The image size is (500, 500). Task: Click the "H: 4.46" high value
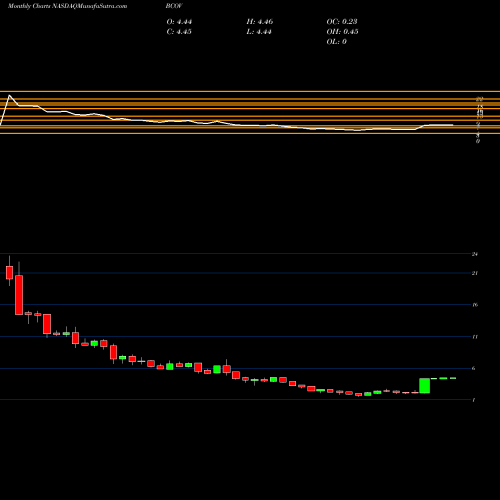pos(260,22)
